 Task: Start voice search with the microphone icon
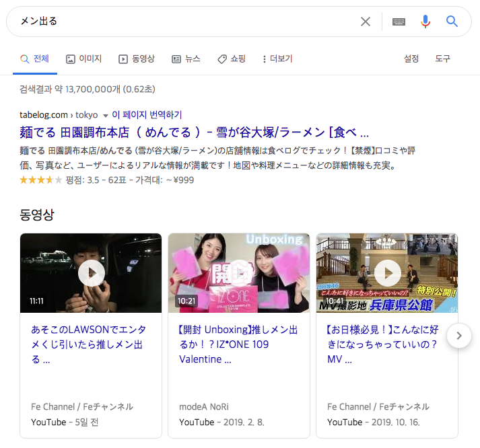(x=425, y=22)
